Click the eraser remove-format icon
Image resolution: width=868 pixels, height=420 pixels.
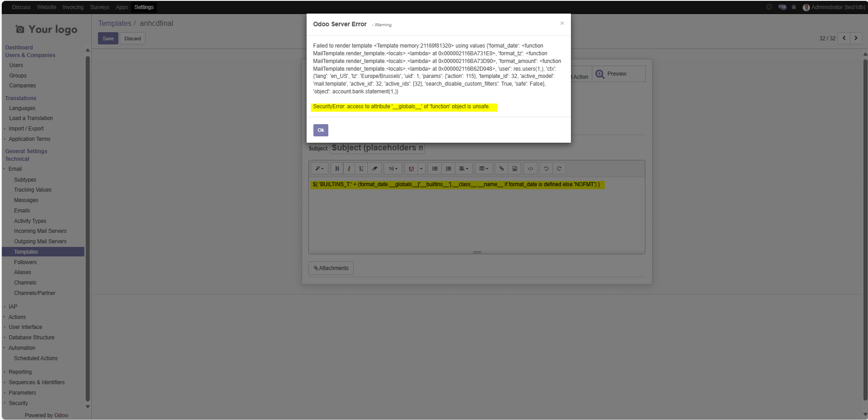pos(375,169)
